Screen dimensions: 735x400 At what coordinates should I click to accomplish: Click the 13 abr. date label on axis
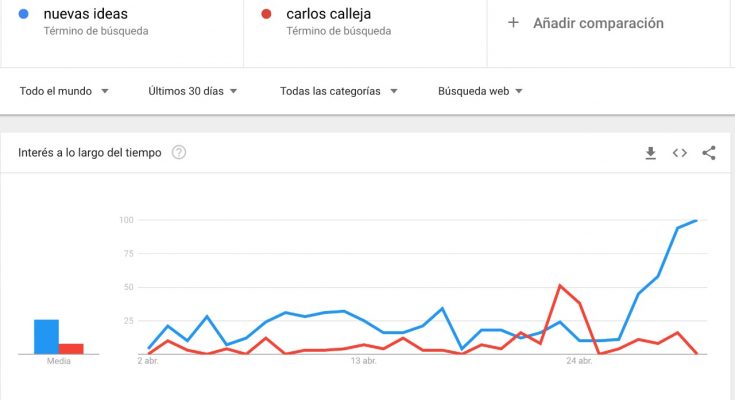[363, 361]
